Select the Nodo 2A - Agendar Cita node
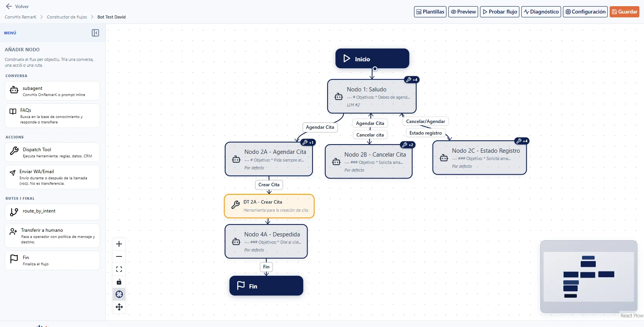 coord(269,159)
